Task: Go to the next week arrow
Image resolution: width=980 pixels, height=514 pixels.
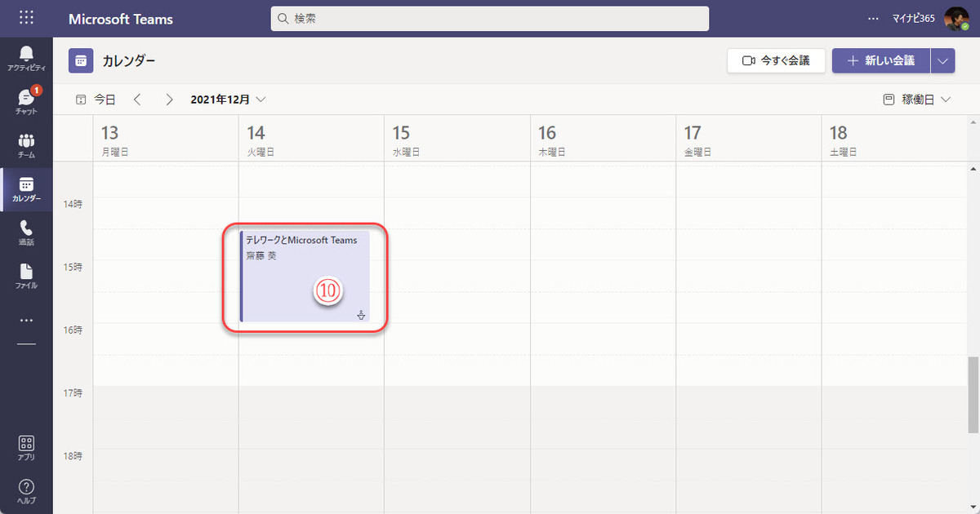Action: pos(169,100)
